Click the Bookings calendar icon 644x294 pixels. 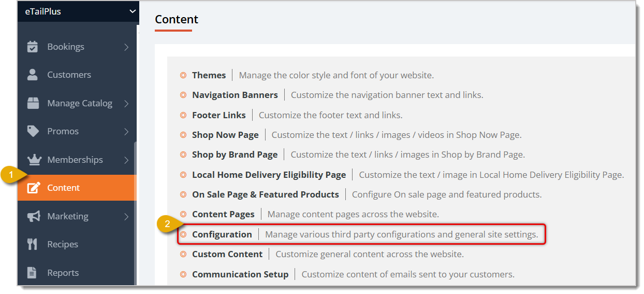(33, 47)
